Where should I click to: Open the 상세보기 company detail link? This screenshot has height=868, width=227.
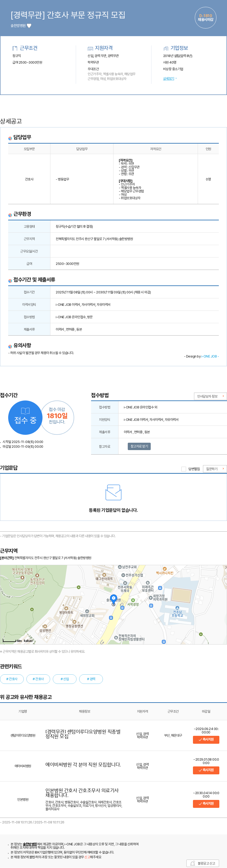point(169,79)
